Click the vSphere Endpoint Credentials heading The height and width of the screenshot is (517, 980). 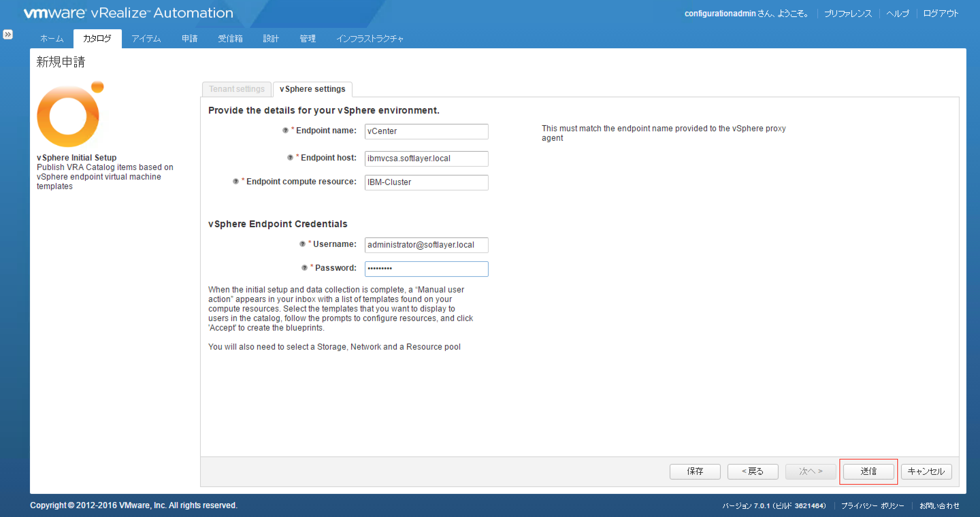point(278,224)
